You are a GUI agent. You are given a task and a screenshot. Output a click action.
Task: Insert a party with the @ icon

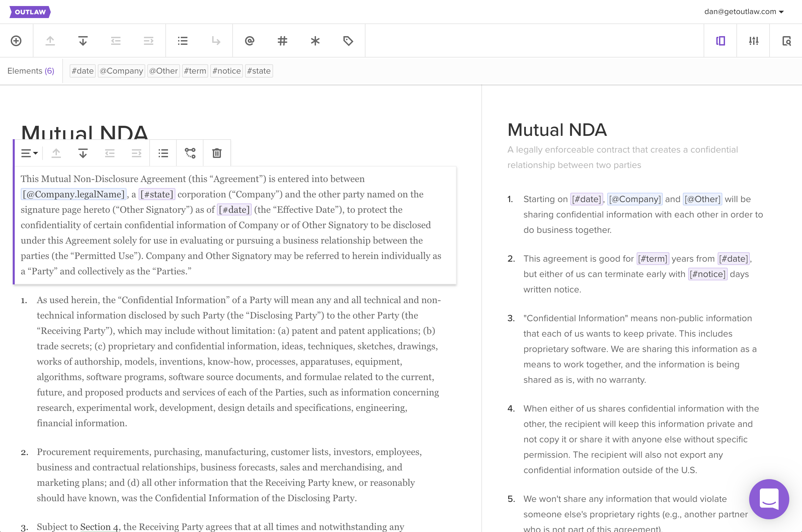(249, 41)
